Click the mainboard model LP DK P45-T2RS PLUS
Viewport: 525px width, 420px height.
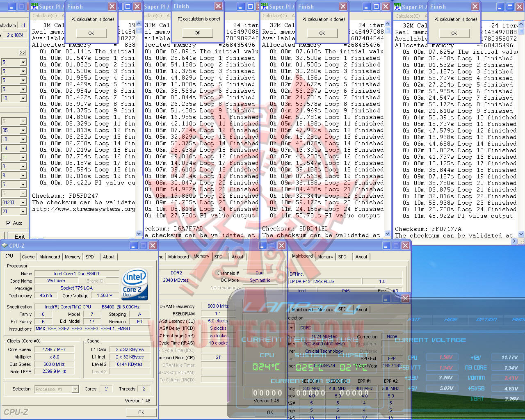325,281
